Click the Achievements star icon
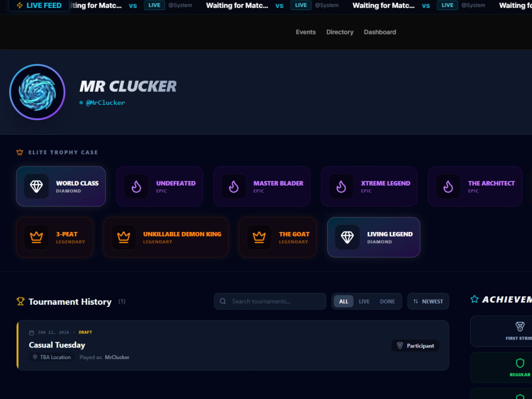Viewport: 532px width, 399px height. (x=475, y=299)
